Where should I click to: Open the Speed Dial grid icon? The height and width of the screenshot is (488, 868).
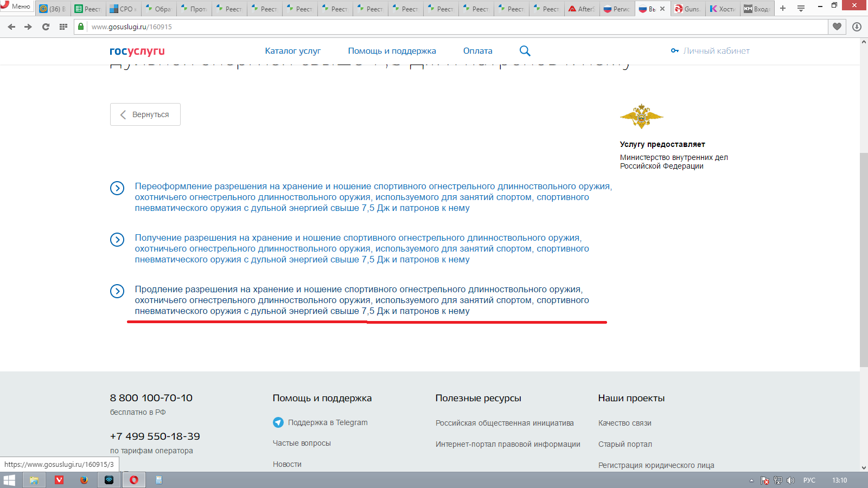coord(63,27)
